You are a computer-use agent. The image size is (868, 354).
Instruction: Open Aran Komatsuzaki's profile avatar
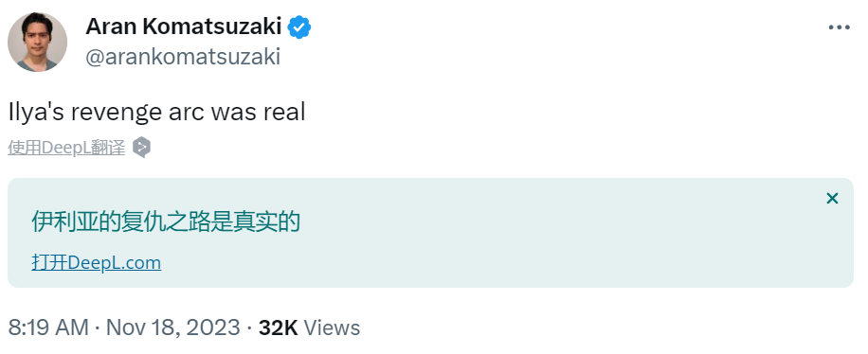click(37, 42)
